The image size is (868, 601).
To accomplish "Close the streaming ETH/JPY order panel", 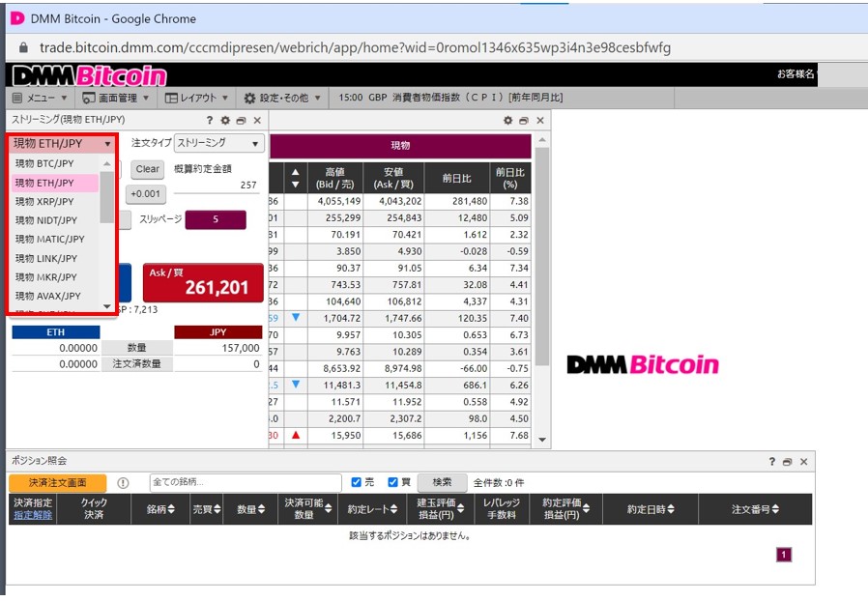I will coord(257,120).
